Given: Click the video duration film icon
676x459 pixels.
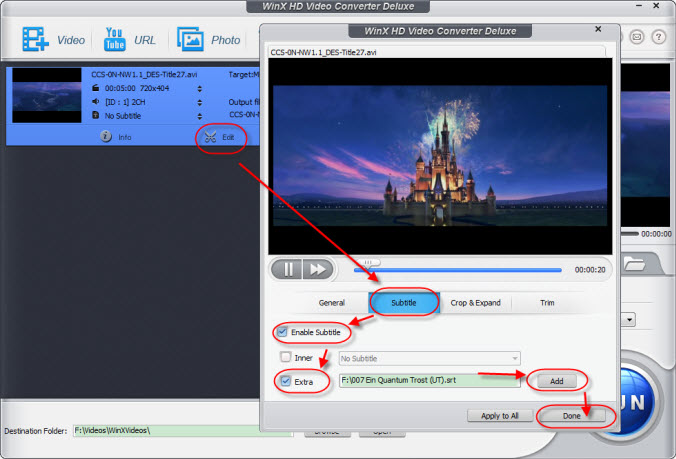Looking at the screenshot, I should (x=96, y=88).
